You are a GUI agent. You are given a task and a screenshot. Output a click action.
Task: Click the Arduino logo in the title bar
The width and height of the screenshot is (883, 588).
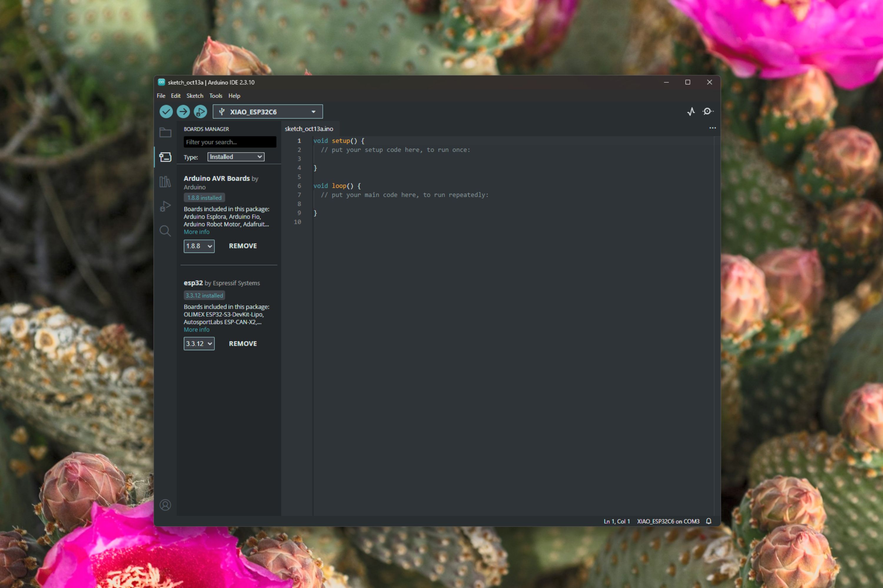(x=161, y=82)
